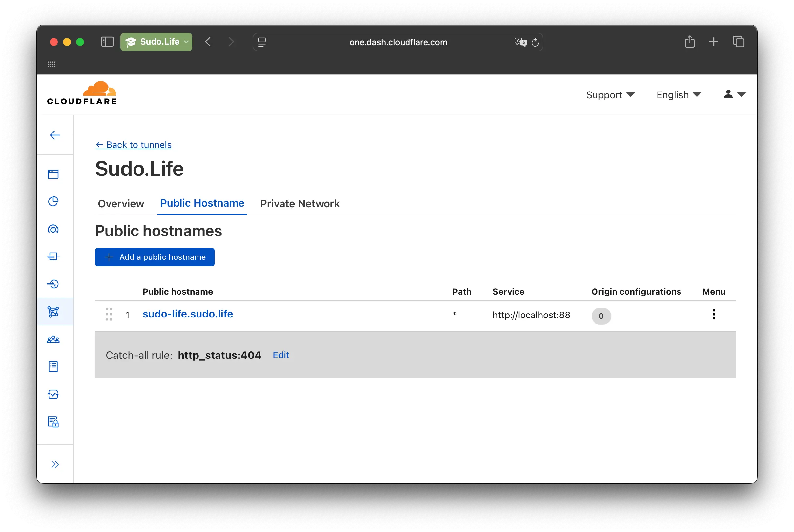Expand the collapsed sidebar with chevrons
Screen dimensions: 794x532
coord(55,464)
